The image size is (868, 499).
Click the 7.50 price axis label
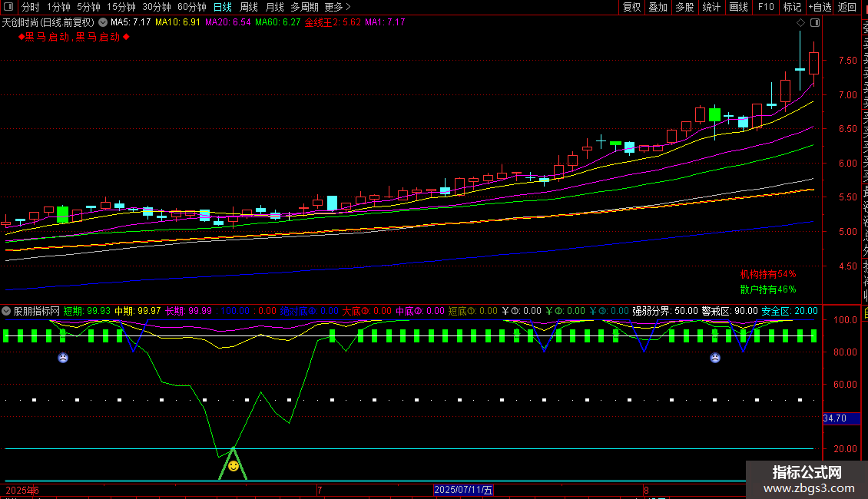tap(847, 61)
